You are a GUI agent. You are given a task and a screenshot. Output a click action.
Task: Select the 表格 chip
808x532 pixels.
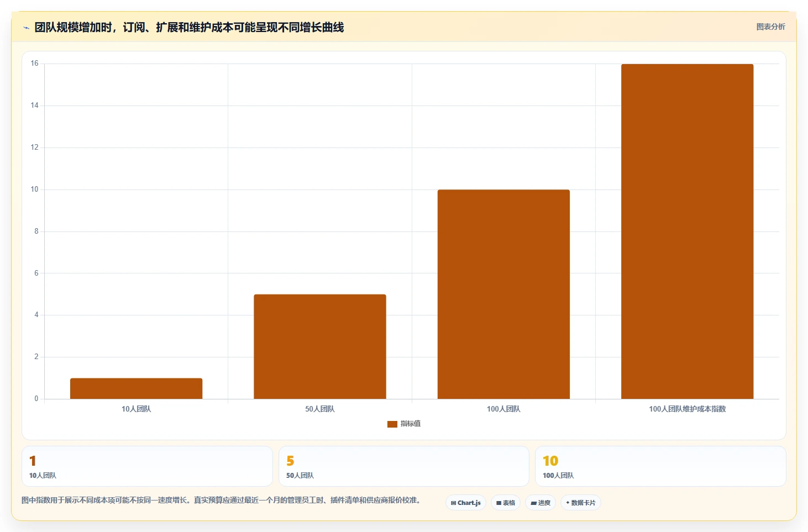(x=506, y=503)
